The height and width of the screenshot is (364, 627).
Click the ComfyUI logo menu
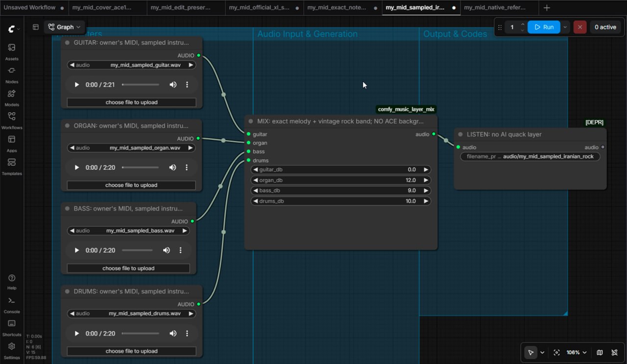(13, 29)
